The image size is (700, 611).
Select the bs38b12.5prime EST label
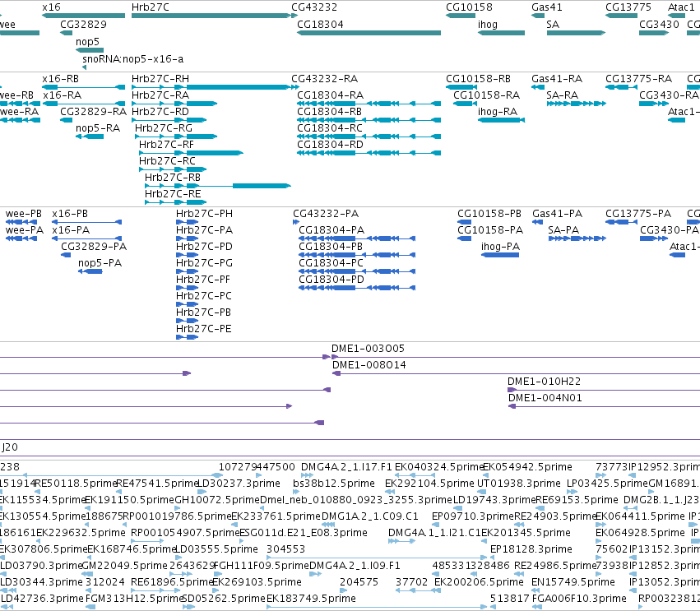click(334, 484)
